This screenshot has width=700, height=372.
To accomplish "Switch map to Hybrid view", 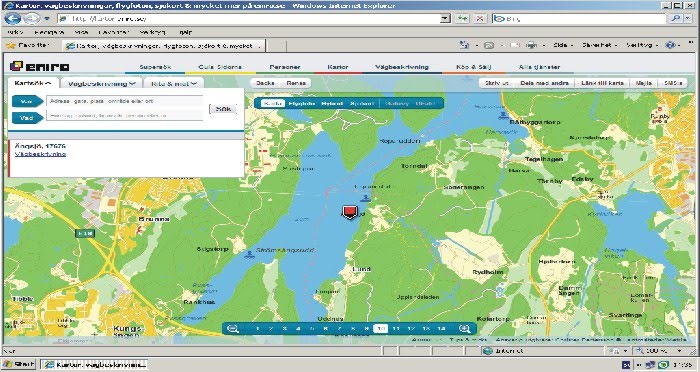I will (332, 104).
